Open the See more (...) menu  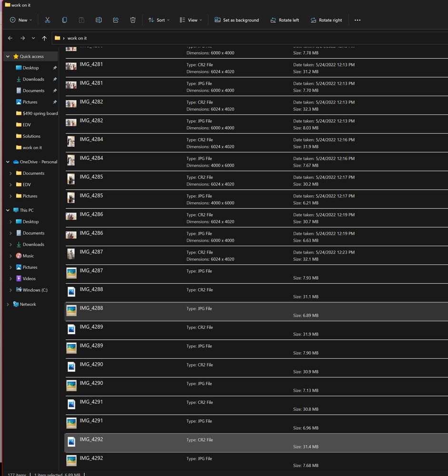pyautogui.click(x=358, y=20)
